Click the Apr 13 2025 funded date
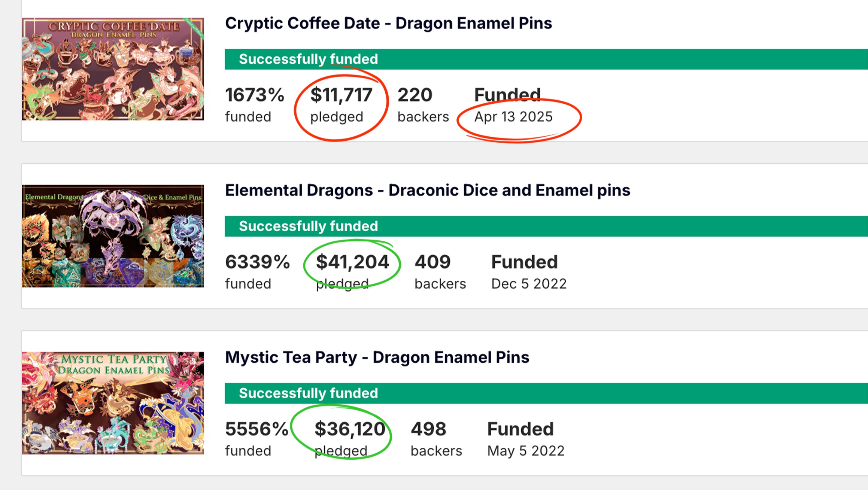This screenshot has height=490, width=868. pyautogui.click(x=513, y=117)
